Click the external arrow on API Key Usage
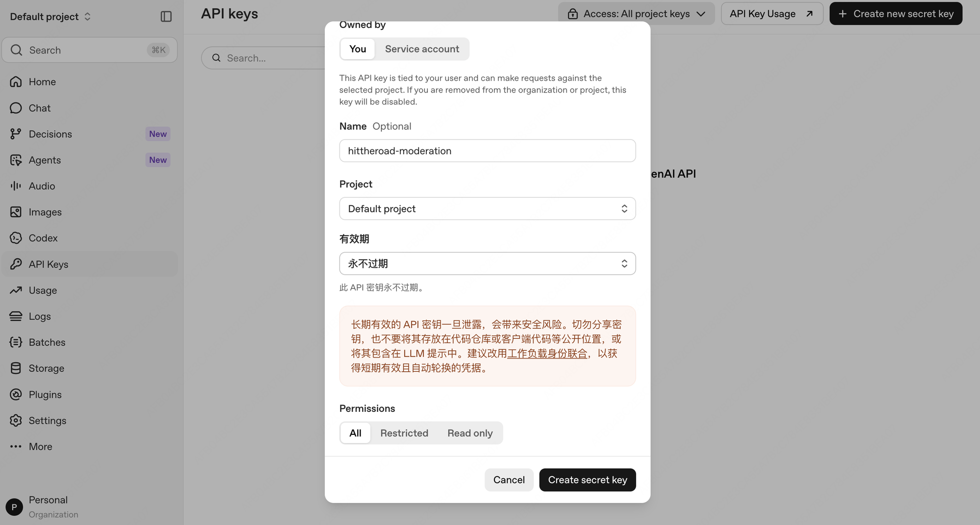Screen dimensions: 980x525 [x=809, y=14]
